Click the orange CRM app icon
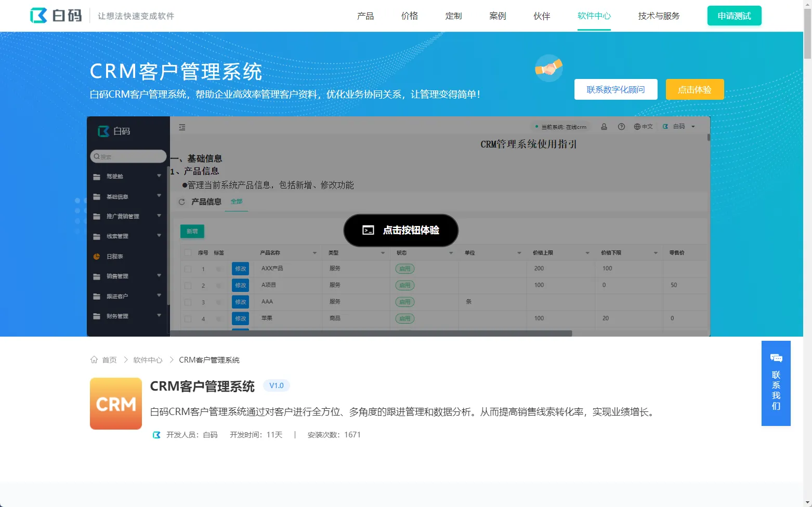Image resolution: width=812 pixels, height=507 pixels. coord(116,404)
